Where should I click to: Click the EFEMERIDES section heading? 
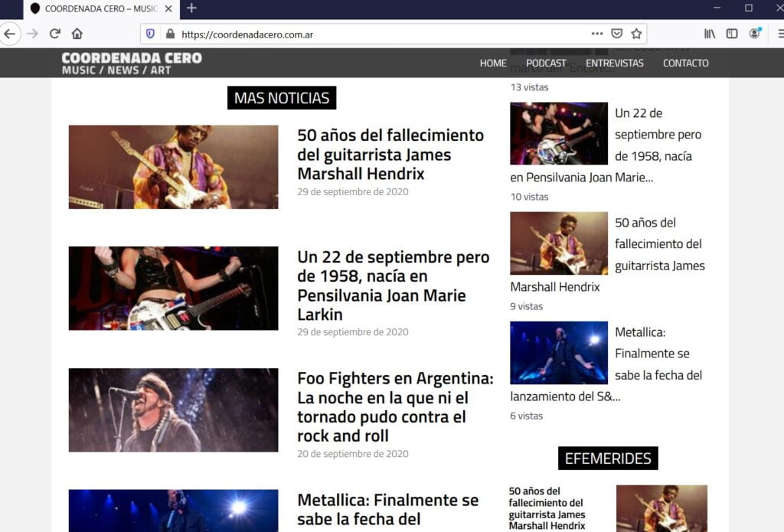click(x=608, y=458)
